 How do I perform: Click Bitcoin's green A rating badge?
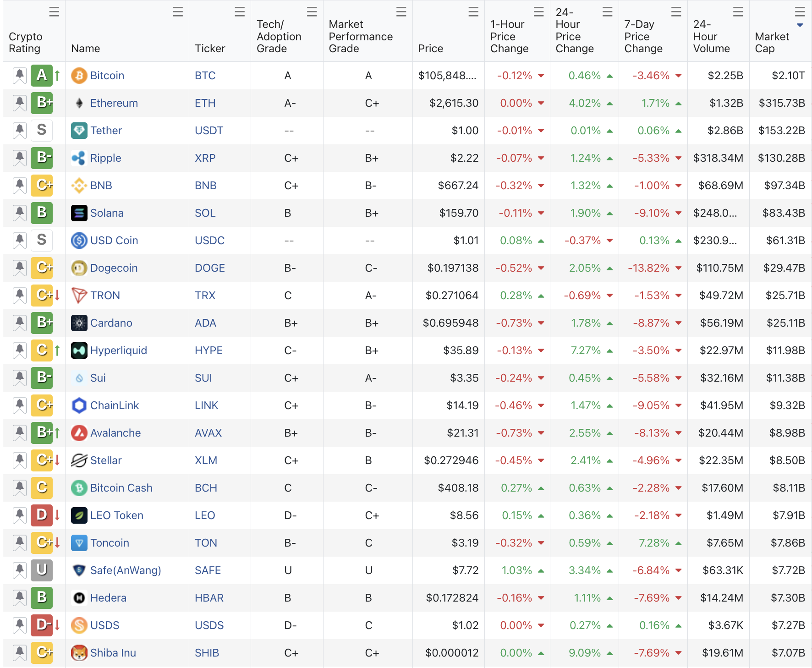point(42,76)
